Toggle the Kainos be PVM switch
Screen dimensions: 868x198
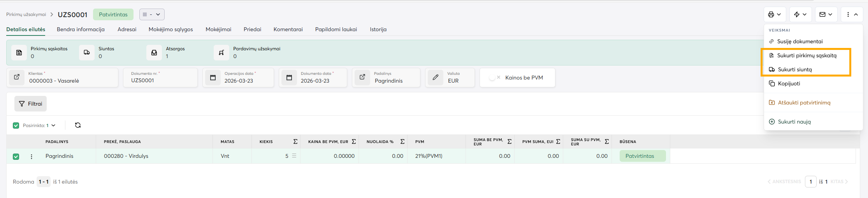coord(494,78)
